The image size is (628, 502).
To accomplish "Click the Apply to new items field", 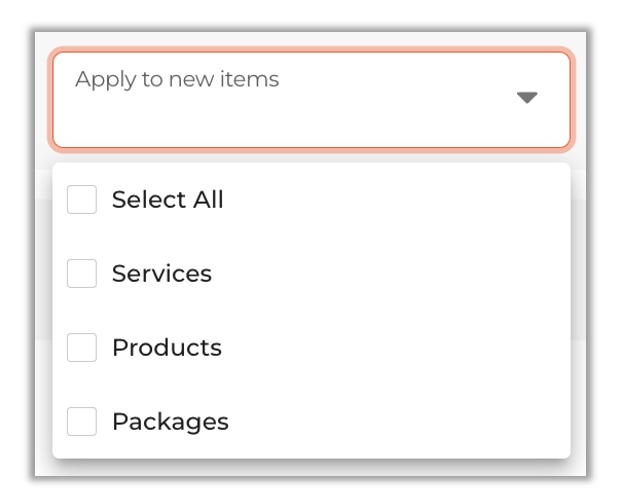I will point(312,100).
